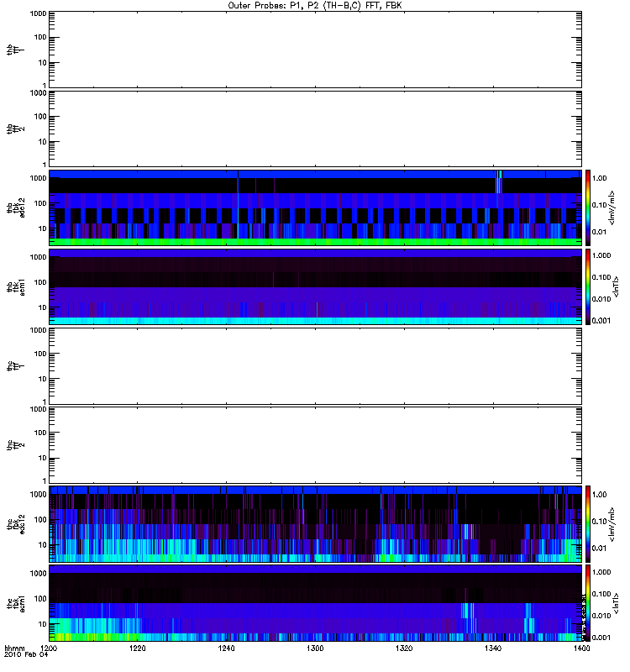Click the "hhmm" axis unit label
The width and height of the screenshot is (630, 672).
[x=14, y=648]
